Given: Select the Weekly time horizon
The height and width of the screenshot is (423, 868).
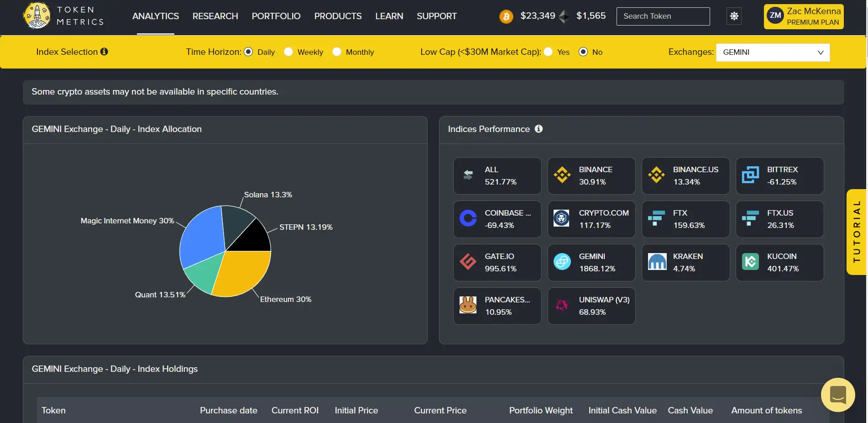Looking at the screenshot, I should [288, 52].
